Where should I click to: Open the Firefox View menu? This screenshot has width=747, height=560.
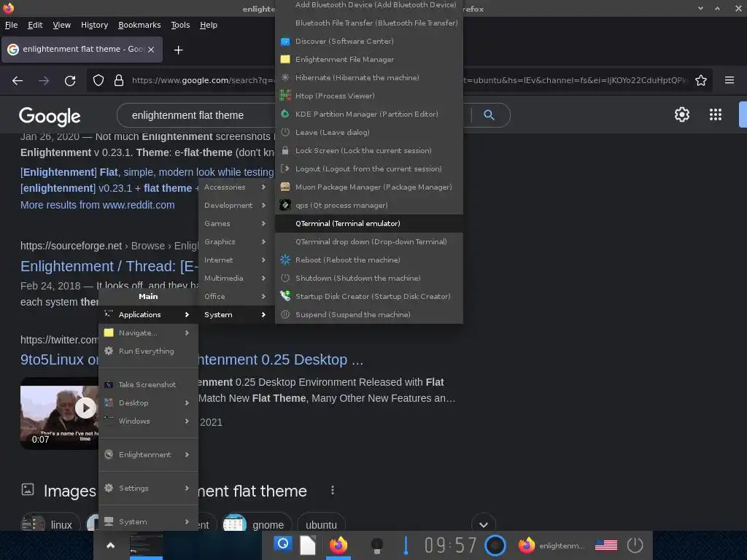click(61, 25)
